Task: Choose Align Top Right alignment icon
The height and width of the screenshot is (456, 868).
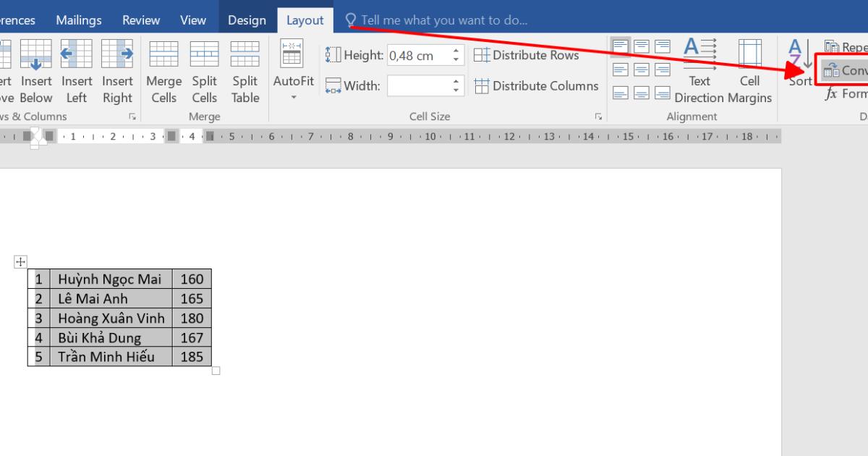Action: click(662, 47)
